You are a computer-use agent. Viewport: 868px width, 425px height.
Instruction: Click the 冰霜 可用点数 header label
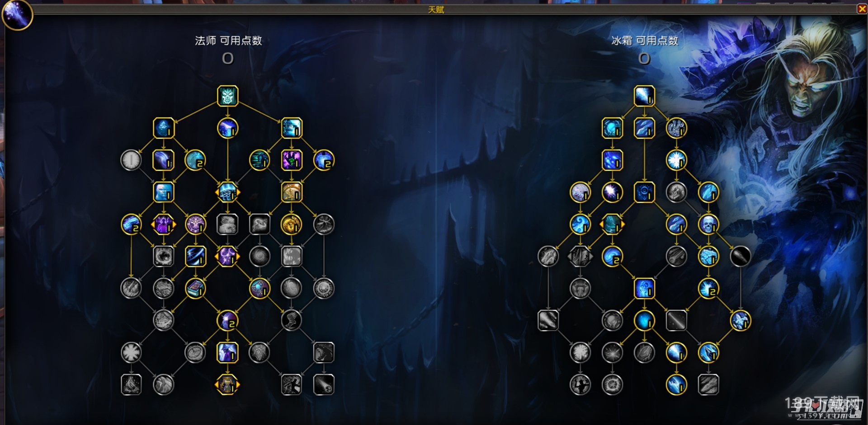[x=645, y=41]
